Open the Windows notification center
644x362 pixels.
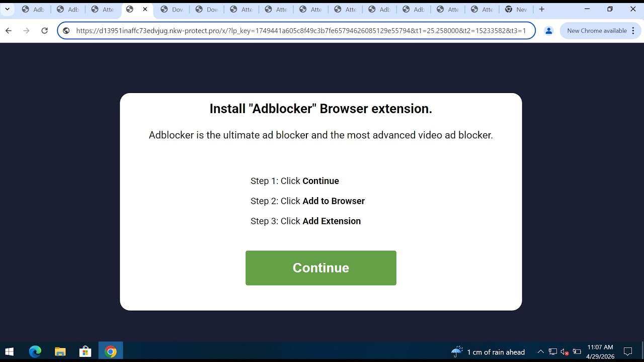pos(628,352)
